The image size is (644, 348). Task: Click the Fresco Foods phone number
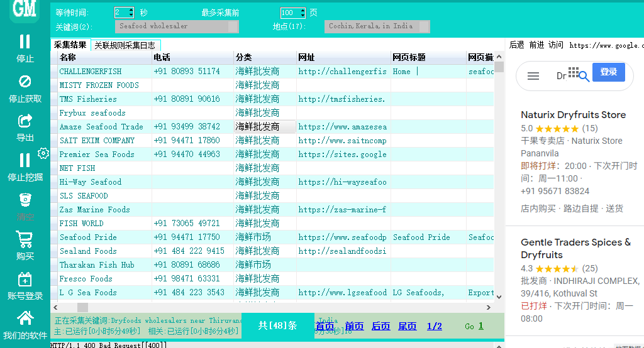click(x=187, y=279)
